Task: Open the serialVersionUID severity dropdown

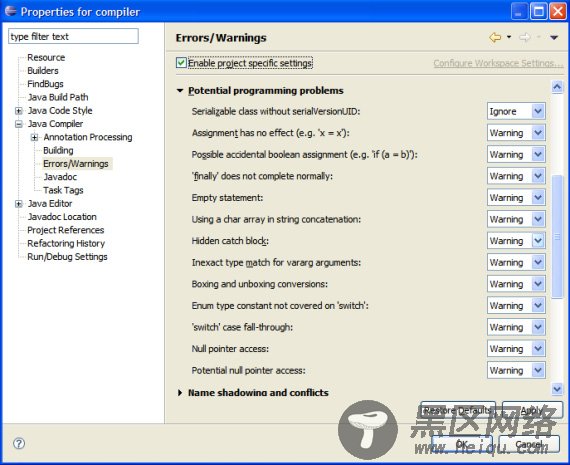Action: tap(516, 111)
